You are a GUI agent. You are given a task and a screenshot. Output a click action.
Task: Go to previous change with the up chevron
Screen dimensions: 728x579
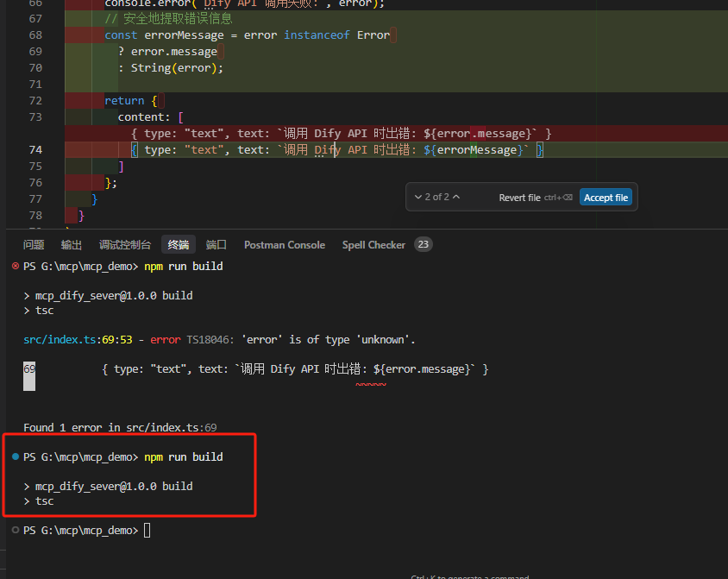(456, 197)
